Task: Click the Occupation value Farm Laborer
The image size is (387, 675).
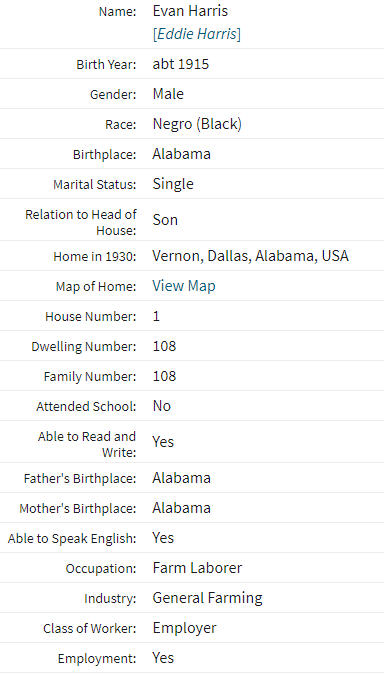Action: pyautogui.click(x=197, y=568)
